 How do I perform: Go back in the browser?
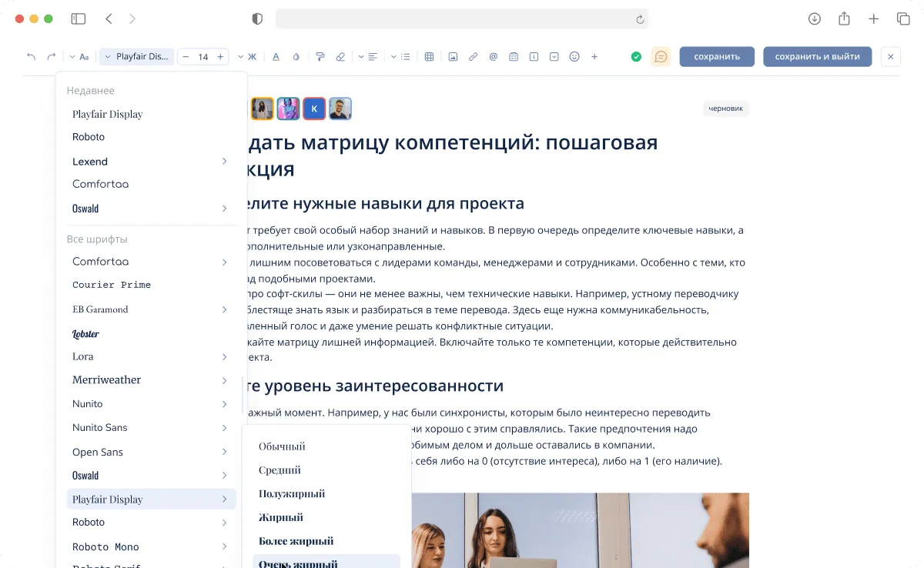[x=109, y=18]
